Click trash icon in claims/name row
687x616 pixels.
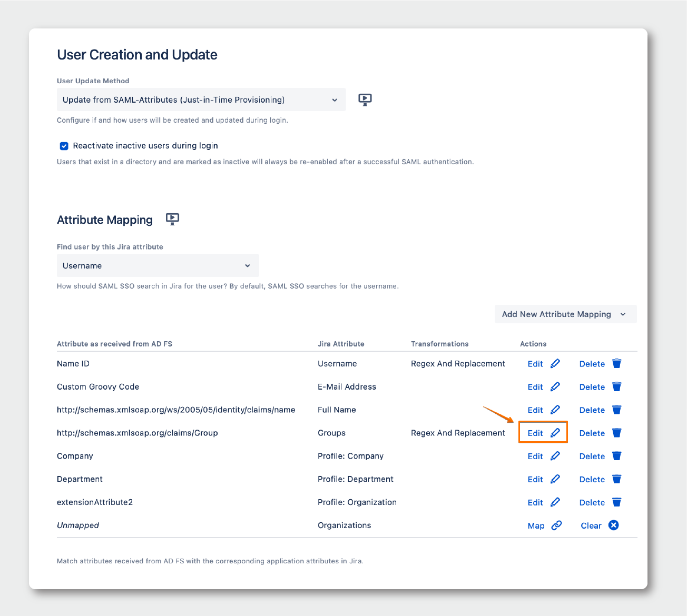617,410
